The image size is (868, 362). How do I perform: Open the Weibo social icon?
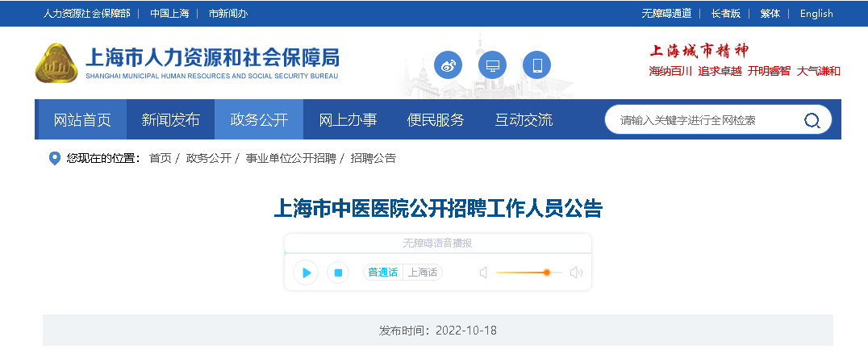pyautogui.click(x=448, y=64)
